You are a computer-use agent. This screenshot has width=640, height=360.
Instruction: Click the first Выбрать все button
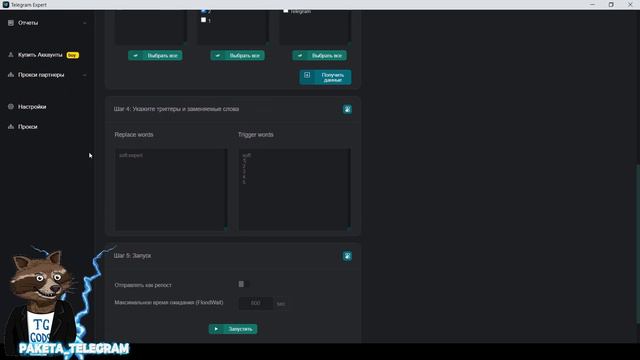point(155,56)
